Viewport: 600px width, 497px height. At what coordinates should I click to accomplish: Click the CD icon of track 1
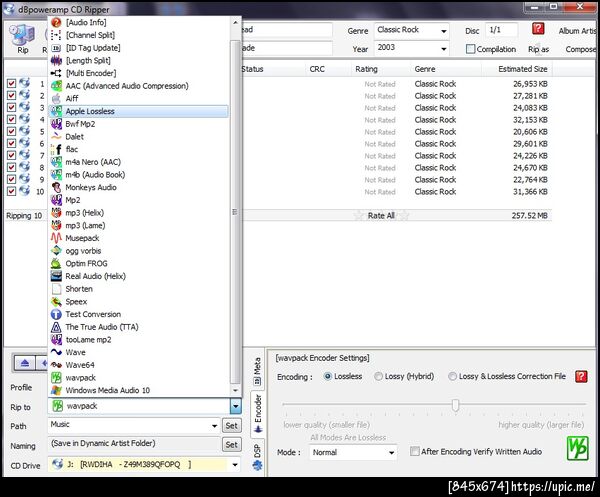[24, 83]
